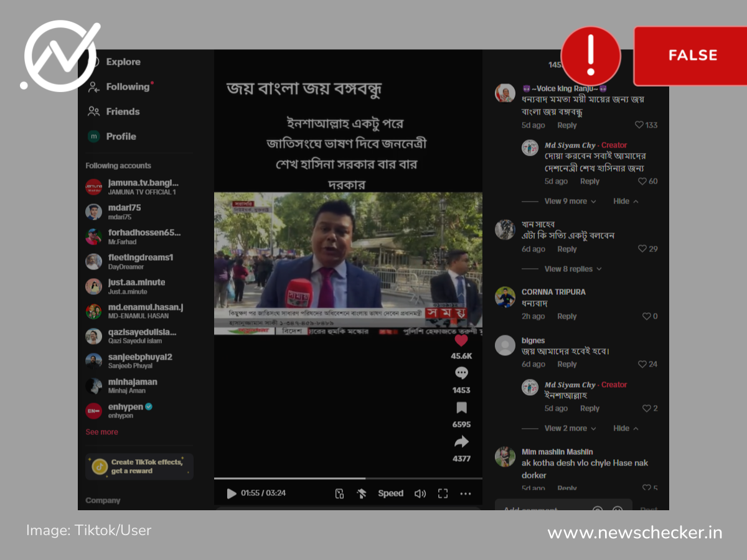The height and width of the screenshot is (560, 747).
Task: Open the Profile menu label
Action: (121, 136)
